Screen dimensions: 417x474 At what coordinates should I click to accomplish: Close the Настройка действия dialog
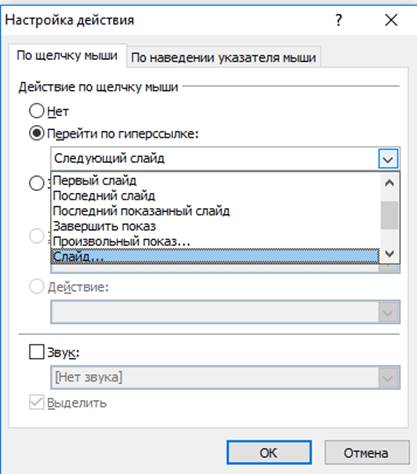tap(391, 20)
